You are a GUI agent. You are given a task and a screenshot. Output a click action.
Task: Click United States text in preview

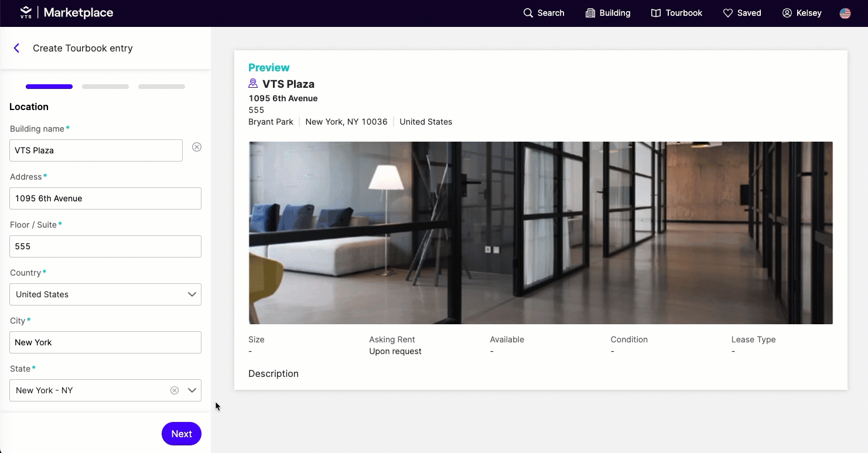(426, 122)
